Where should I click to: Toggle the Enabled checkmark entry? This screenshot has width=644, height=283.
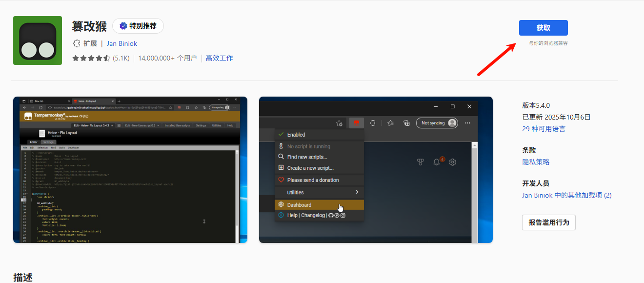tap(296, 135)
